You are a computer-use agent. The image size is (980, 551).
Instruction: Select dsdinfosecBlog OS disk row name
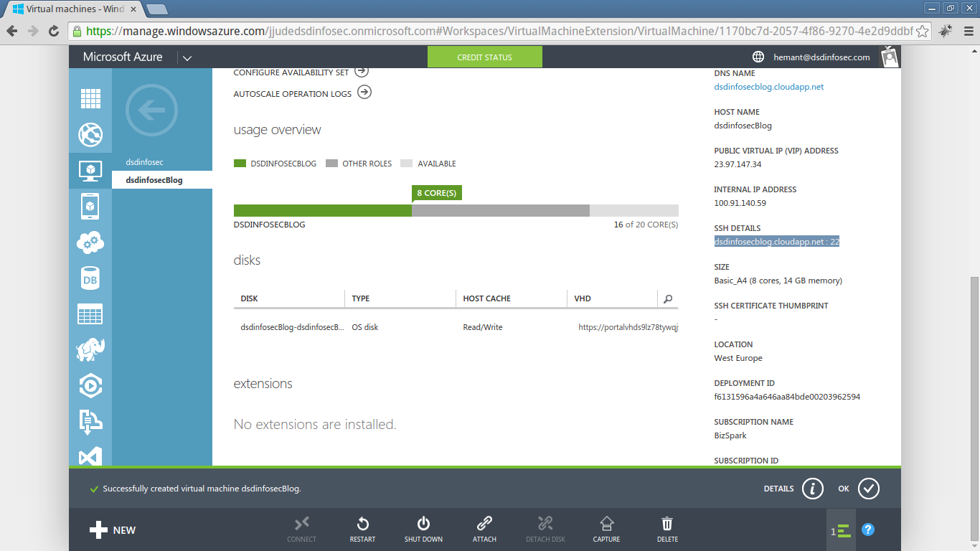[292, 327]
